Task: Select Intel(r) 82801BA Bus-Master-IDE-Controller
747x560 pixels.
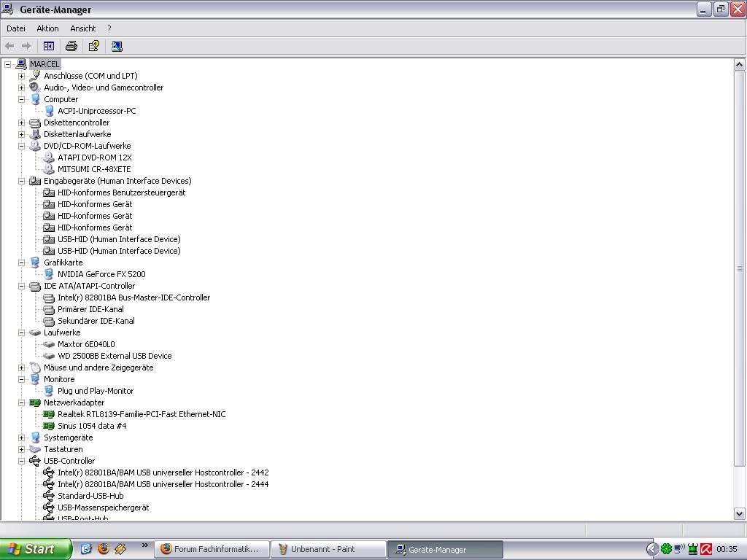Action: pyautogui.click(x=134, y=297)
